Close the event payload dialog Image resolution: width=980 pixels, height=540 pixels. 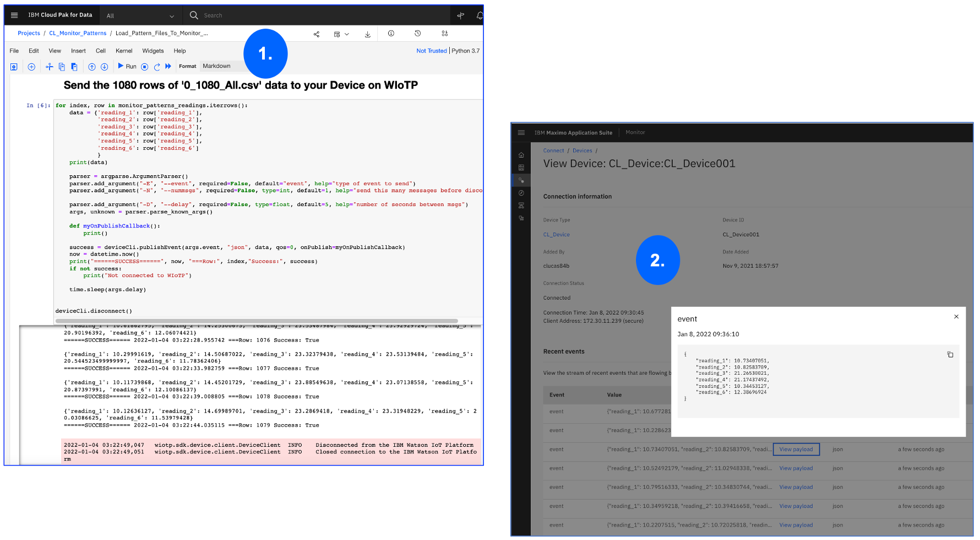point(956,316)
